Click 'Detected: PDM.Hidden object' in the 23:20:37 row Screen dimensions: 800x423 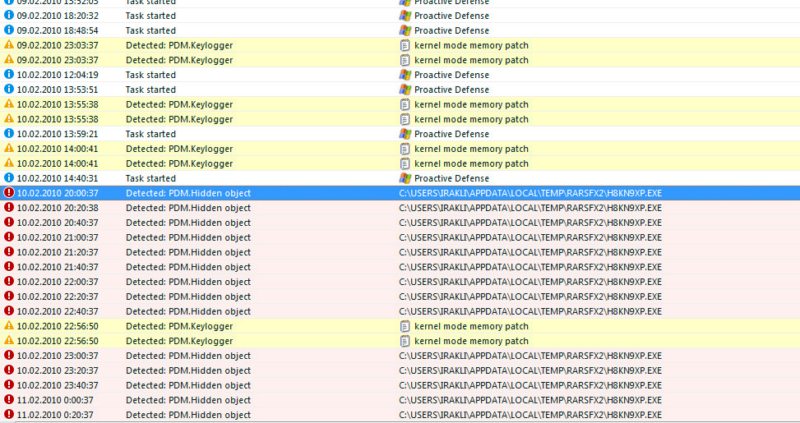pos(188,371)
